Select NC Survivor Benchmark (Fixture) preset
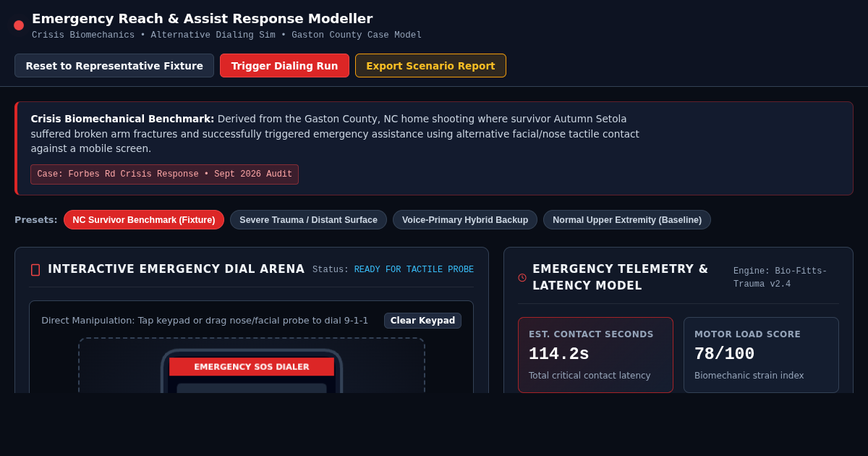Viewport: 868px width, 456px height. pyautogui.click(x=144, y=220)
